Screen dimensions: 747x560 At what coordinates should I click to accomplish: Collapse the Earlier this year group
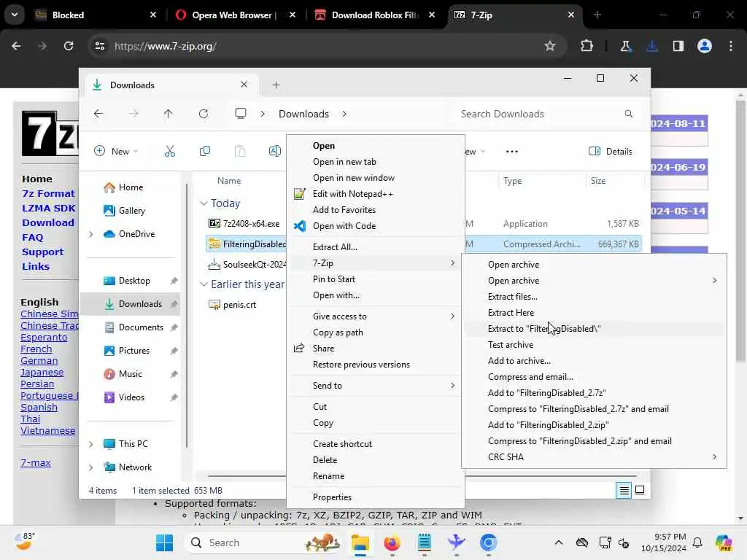pyautogui.click(x=204, y=284)
